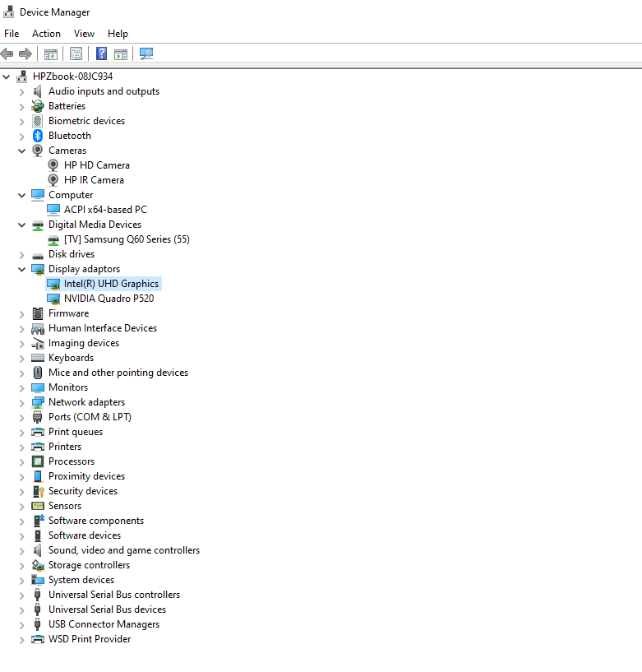Click the Security devices key icon
The image size is (642, 672).
pos(37,491)
